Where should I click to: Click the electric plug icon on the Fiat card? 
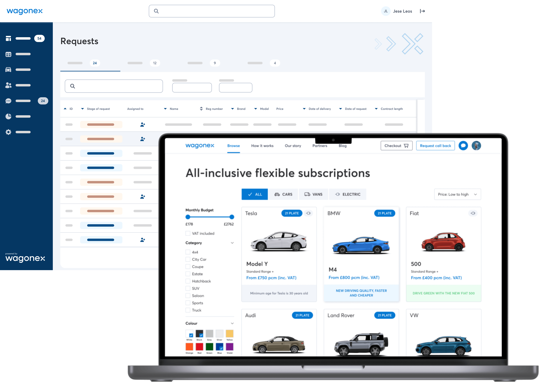point(473,213)
